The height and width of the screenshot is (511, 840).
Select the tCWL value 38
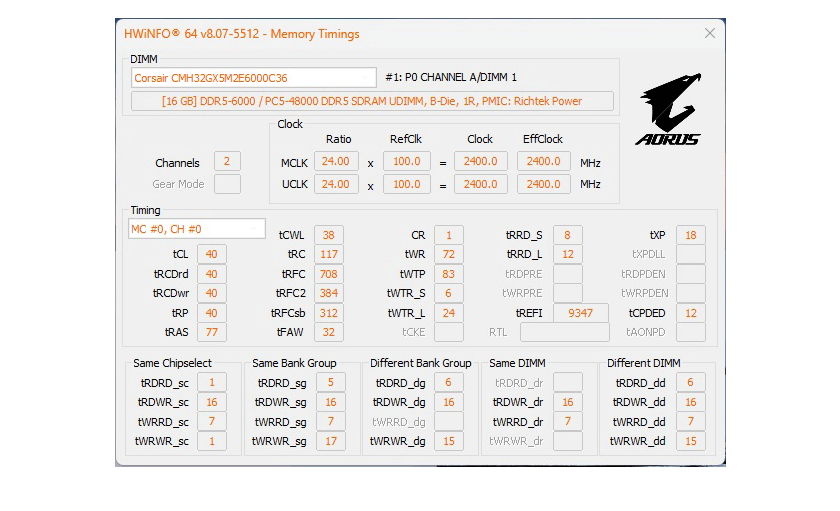point(329,235)
